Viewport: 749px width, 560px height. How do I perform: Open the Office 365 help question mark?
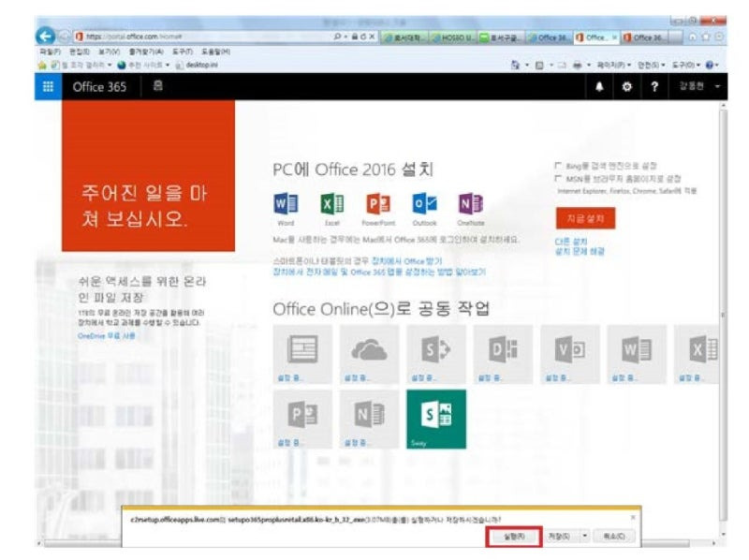tap(654, 86)
